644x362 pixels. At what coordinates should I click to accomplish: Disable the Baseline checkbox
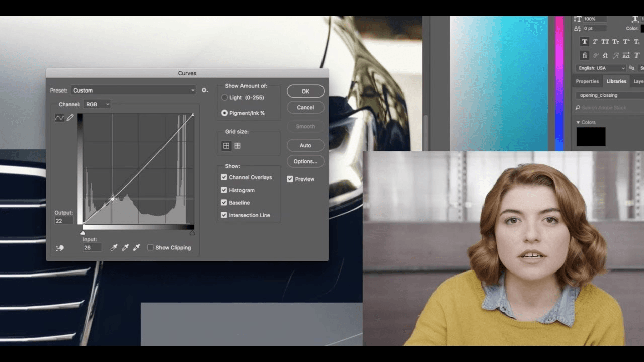(x=224, y=203)
